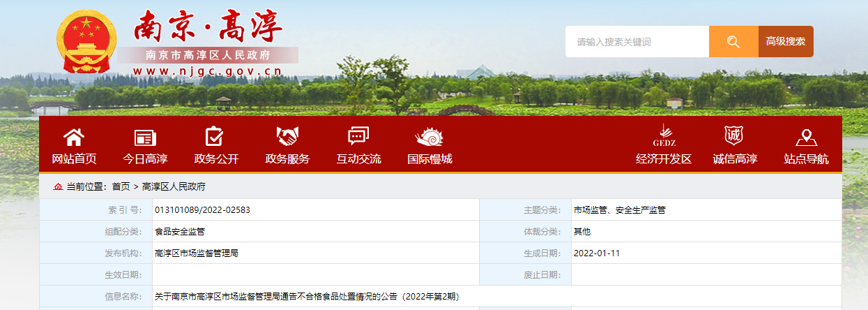This screenshot has height=310, width=868.
Task: Click the 南京市高淳区人民政府 banner text
Action: coord(207,55)
